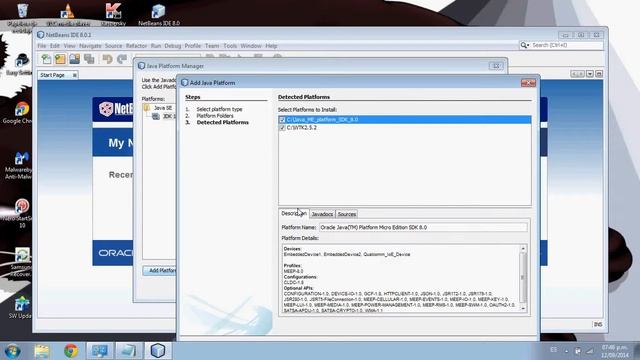The image size is (640, 360).
Task: Switch to Javadocs tab
Action: [322, 214]
